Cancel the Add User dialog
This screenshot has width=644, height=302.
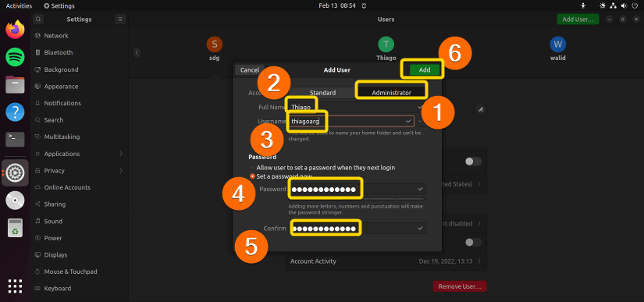pyautogui.click(x=249, y=70)
